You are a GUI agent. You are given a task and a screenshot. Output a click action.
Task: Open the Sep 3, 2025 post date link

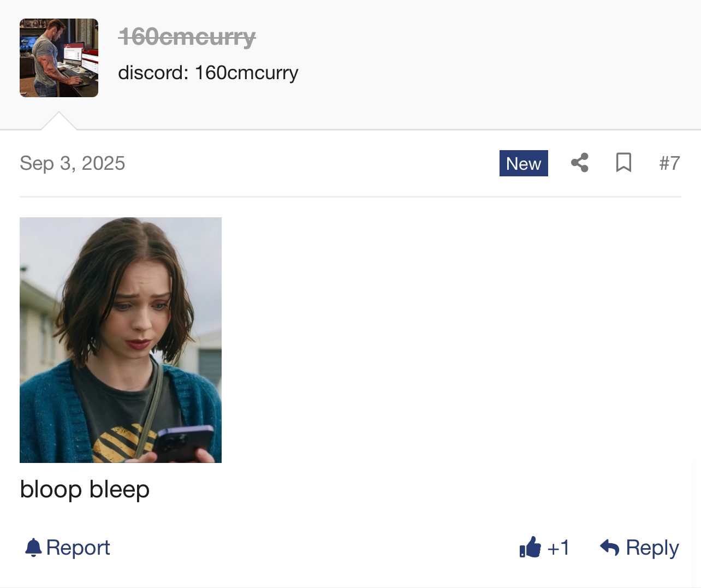(73, 163)
